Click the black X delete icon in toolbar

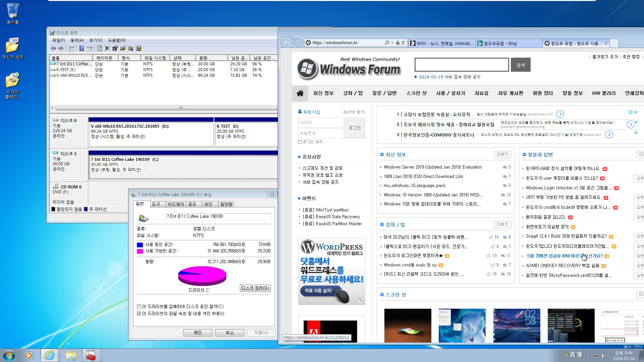(x=107, y=48)
